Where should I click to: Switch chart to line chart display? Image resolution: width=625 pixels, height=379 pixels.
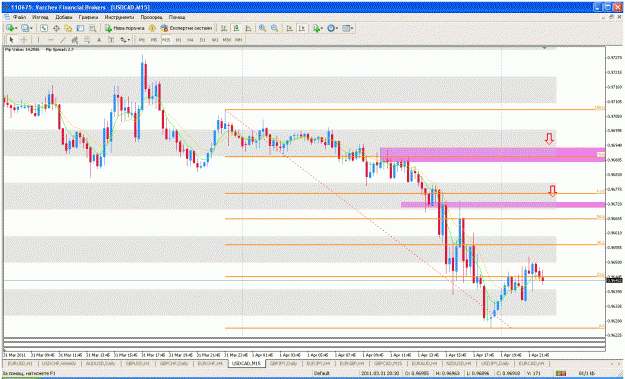click(248, 28)
